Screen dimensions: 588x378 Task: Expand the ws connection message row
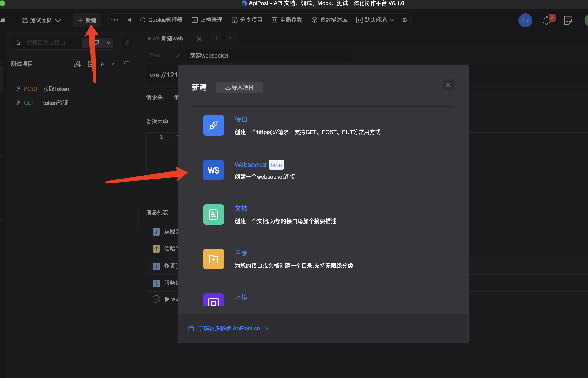(167, 299)
